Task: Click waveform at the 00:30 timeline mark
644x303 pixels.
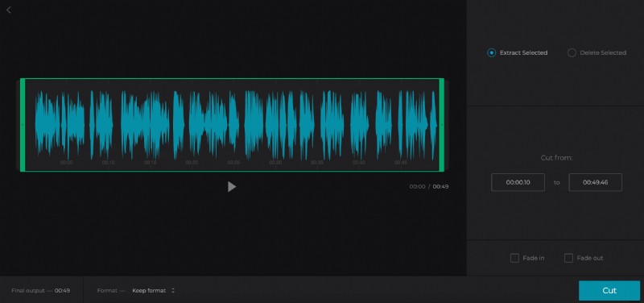Action: 275,163
